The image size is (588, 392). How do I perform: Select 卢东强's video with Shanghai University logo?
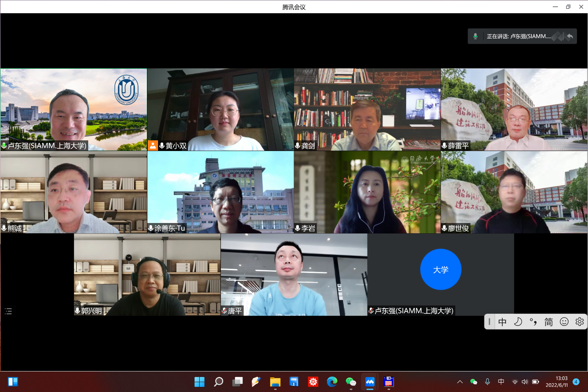[x=73, y=109]
